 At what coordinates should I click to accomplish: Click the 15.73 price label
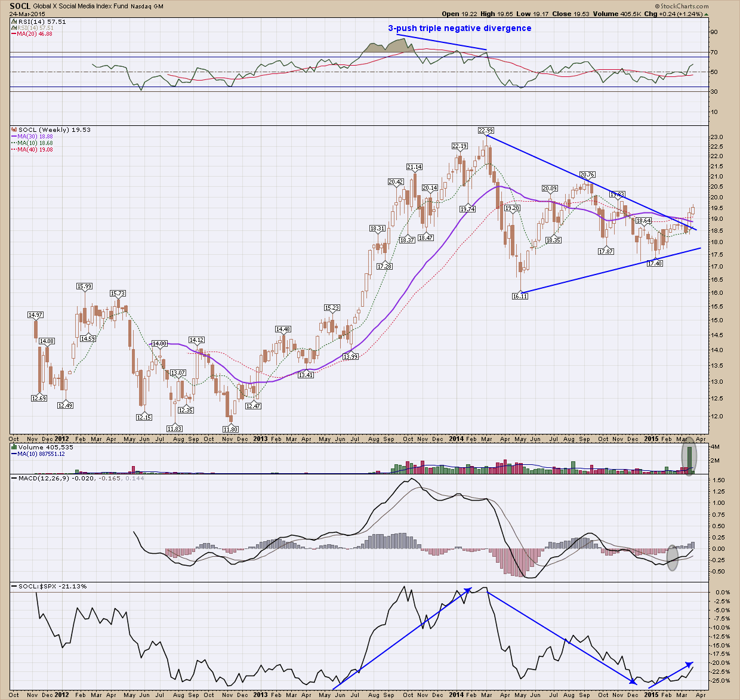[x=118, y=294]
